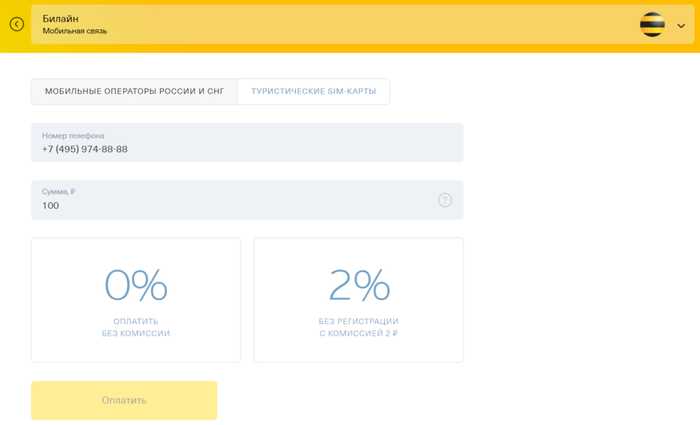Open the Билайн provider selector field
Image resolution: width=700 pixels, height=425 pixels.
tap(362, 25)
